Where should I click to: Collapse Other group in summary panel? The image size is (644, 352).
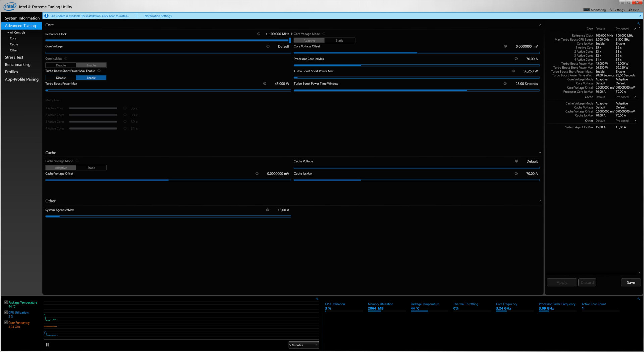point(635,121)
